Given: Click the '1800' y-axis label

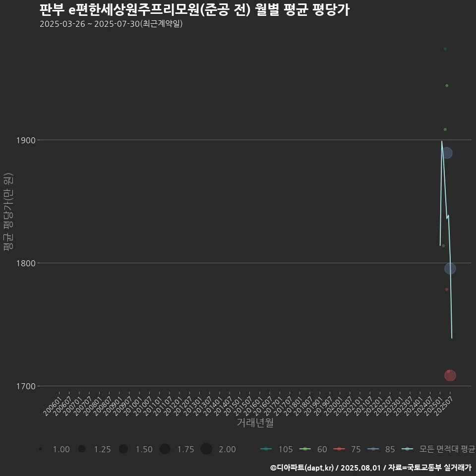Looking at the screenshot, I should point(26,263).
